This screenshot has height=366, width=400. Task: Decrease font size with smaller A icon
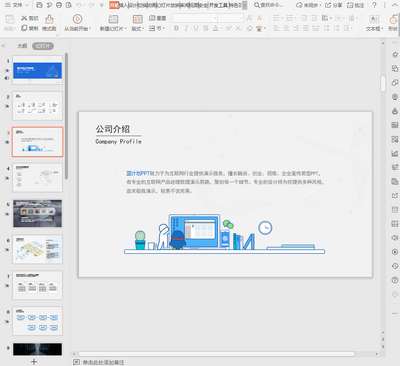[x=259, y=18]
